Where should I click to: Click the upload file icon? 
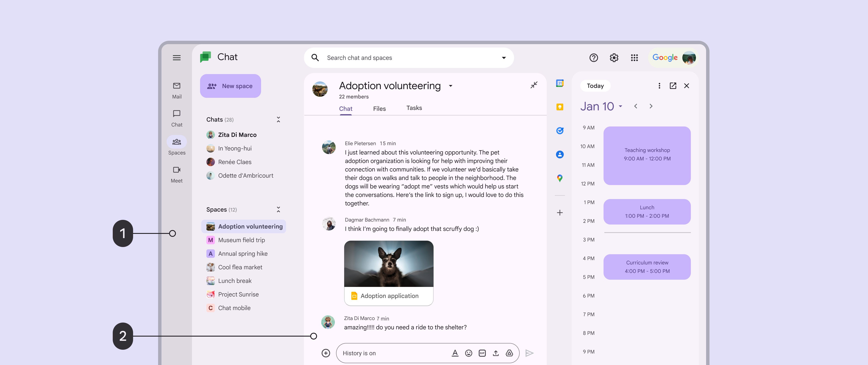[x=496, y=353]
